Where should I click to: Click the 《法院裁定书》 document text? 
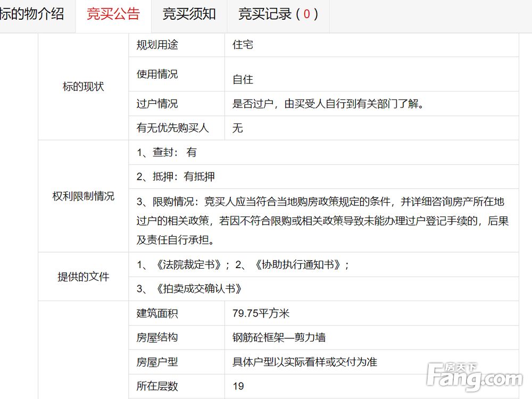pyautogui.click(x=188, y=264)
